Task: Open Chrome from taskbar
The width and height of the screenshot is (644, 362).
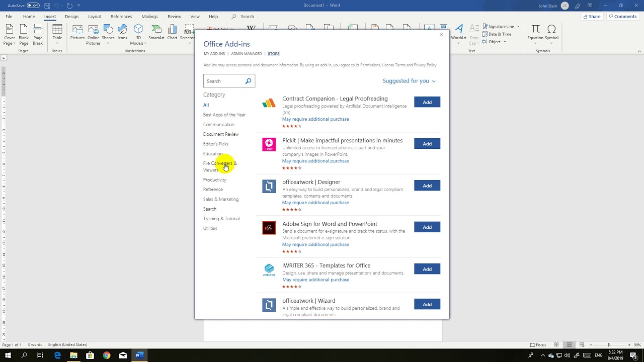Action: [x=107, y=355]
